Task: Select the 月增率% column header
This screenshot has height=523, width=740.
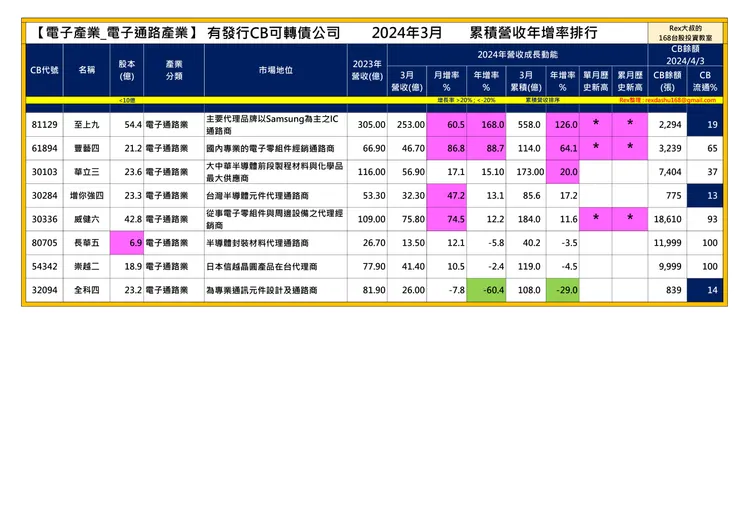Action: [x=446, y=81]
